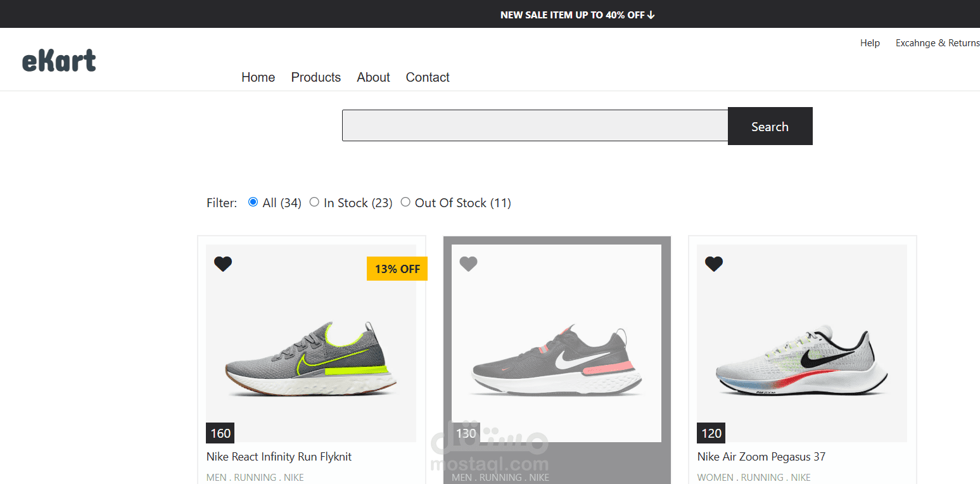Click the 160 price tag
The width and height of the screenshot is (980, 484).
point(220,433)
